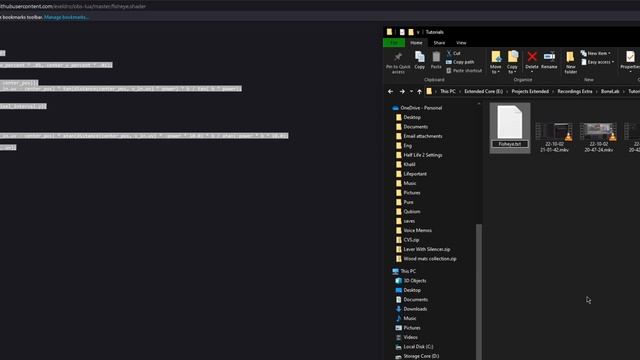This screenshot has height=360, width=640.
Task: Select the 22-10-02 20-47-24.mkv video
Action: pos(598,138)
